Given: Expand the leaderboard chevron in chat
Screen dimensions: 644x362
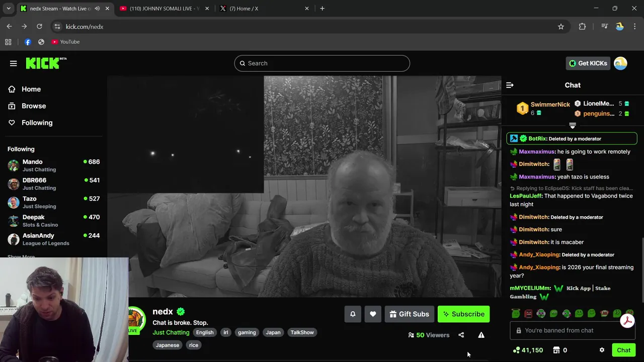Looking at the screenshot, I should (573, 126).
